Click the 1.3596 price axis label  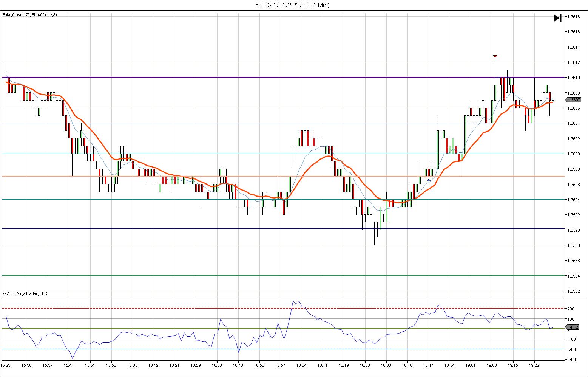pyautogui.click(x=574, y=185)
